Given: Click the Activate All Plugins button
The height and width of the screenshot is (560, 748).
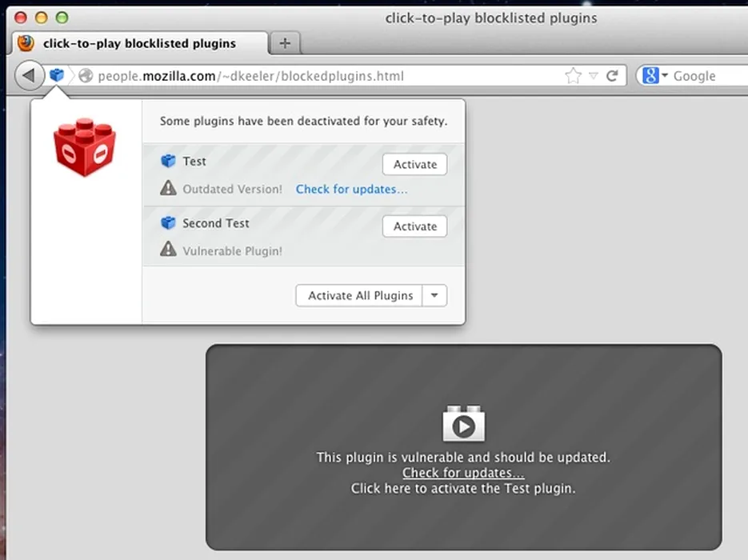Looking at the screenshot, I should (x=360, y=295).
